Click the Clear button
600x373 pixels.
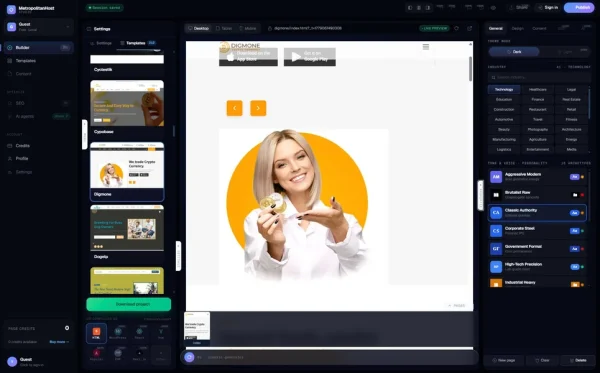(542, 360)
